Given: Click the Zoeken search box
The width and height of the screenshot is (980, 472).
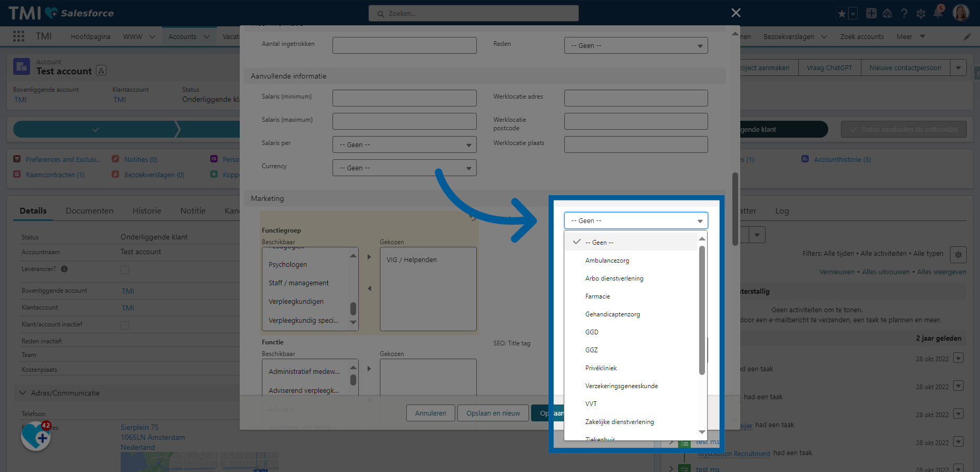Looking at the screenshot, I should pos(474,13).
